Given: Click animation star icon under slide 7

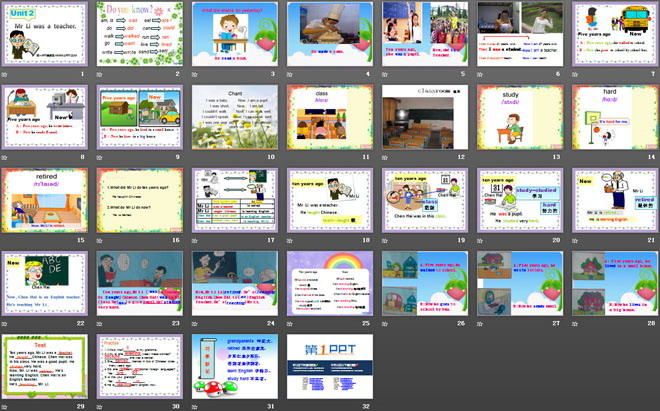Looking at the screenshot, I should pyautogui.click(x=575, y=75).
